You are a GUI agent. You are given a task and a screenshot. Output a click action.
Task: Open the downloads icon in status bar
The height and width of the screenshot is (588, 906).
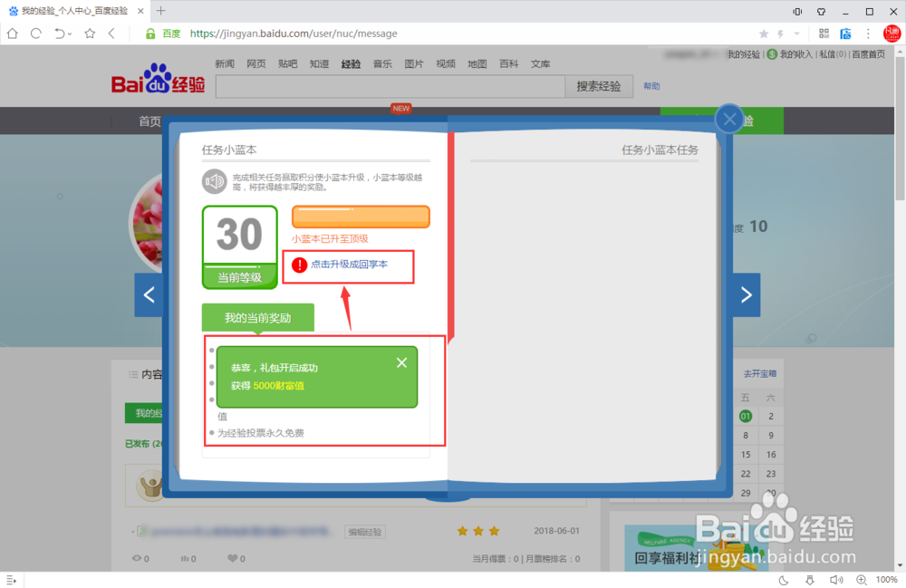809,580
